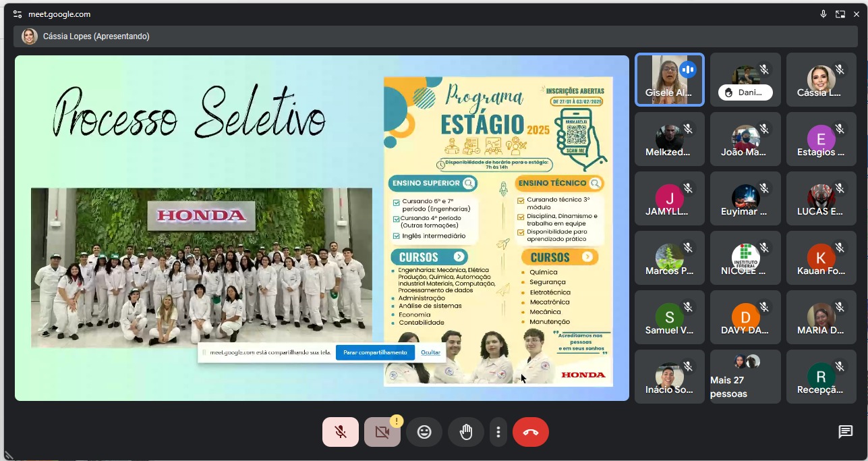
Task: Select Marcos P... participant tile
Action: (670, 258)
